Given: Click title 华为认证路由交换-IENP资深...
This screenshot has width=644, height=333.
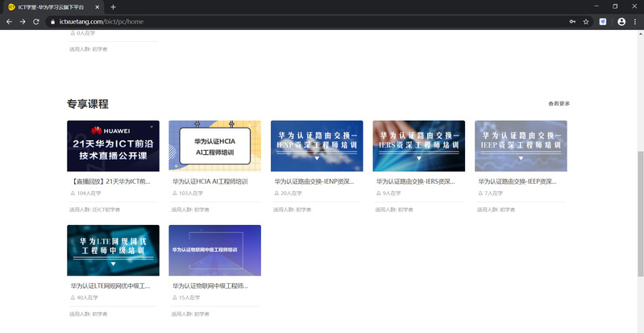Looking at the screenshot, I should click(x=314, y=181).
